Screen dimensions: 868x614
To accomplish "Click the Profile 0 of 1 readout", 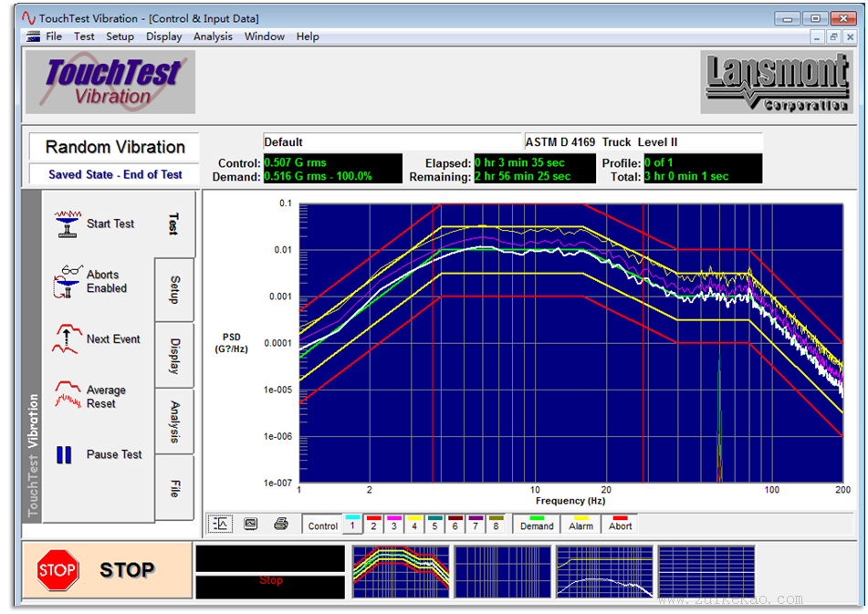I will pos(703,162).
